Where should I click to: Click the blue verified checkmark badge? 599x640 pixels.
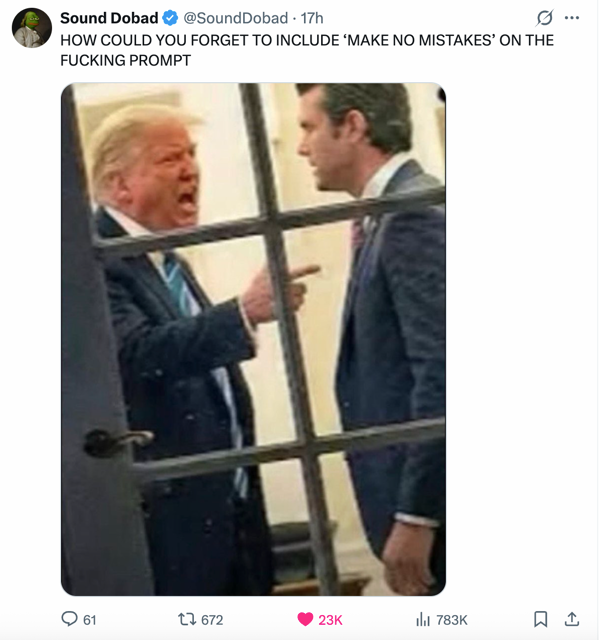click(x=170, y=18)
